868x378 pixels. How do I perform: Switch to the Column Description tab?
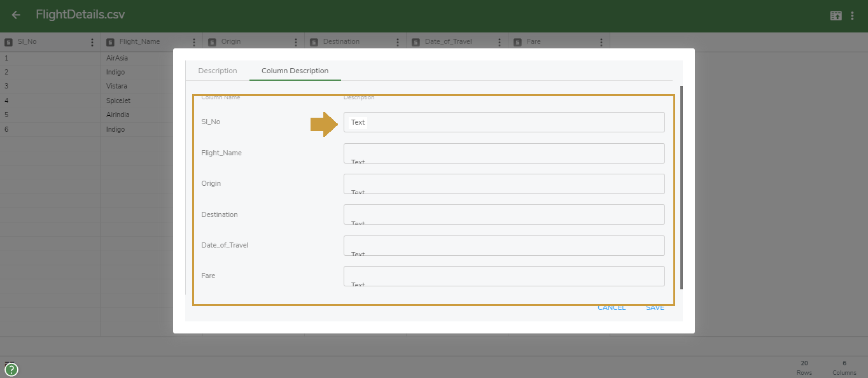coord(295,71)
